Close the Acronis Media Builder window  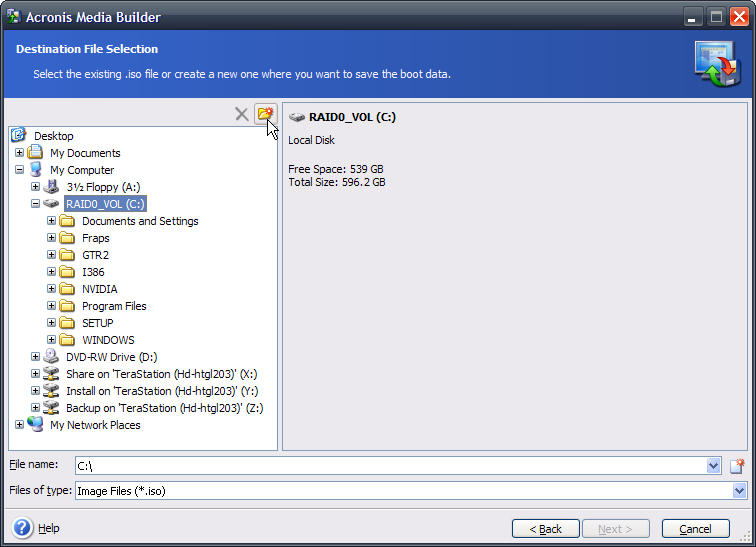pos(739,17)
